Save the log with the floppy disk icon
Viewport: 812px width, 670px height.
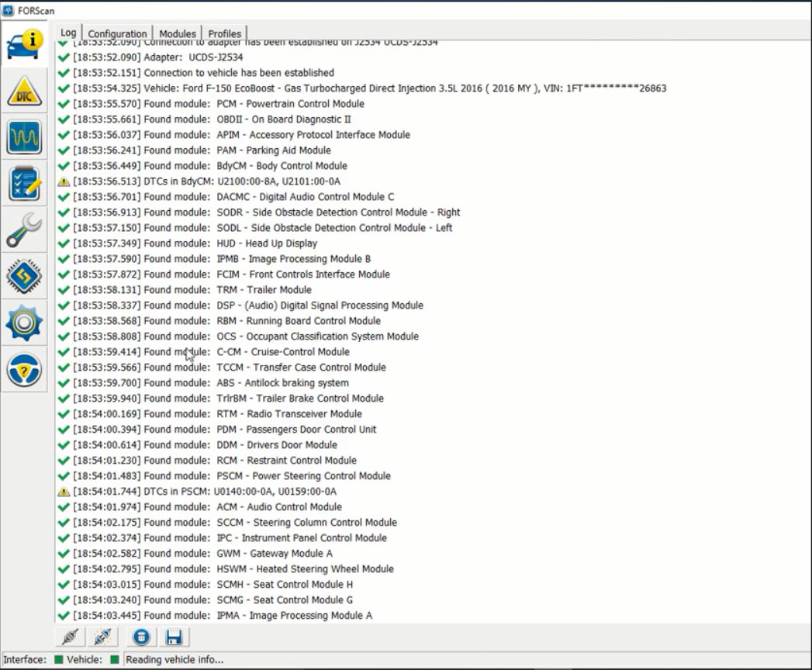pos(174,637)
